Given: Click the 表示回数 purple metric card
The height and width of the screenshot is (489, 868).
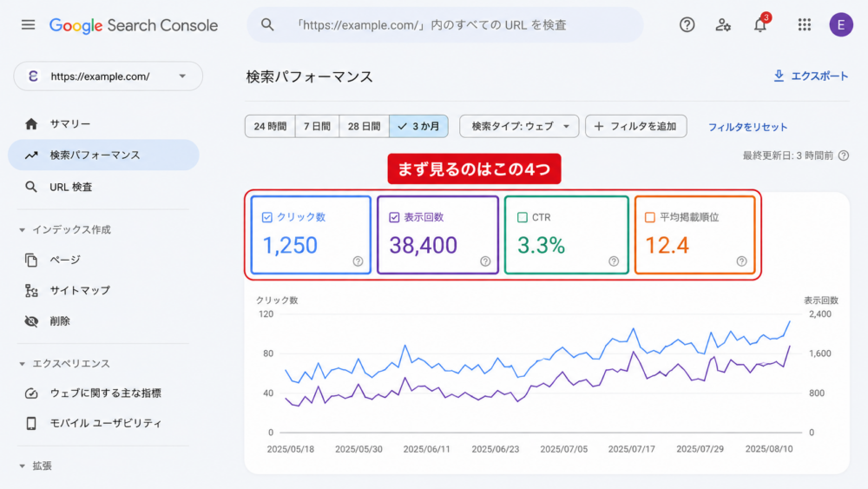Looking at the screenshot, I should [437, 235].
